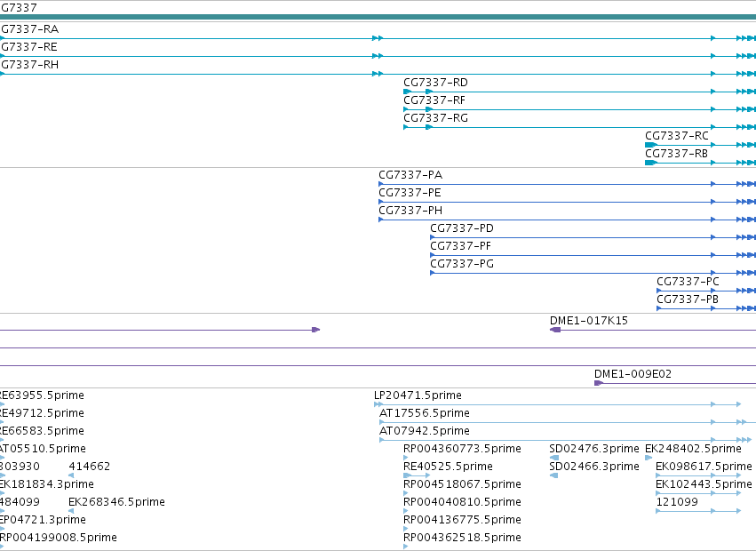The image size is (756, 551).
Task: Click the purple arrowhead at DME1-009E02 start
Action: [x=599, y=383]
